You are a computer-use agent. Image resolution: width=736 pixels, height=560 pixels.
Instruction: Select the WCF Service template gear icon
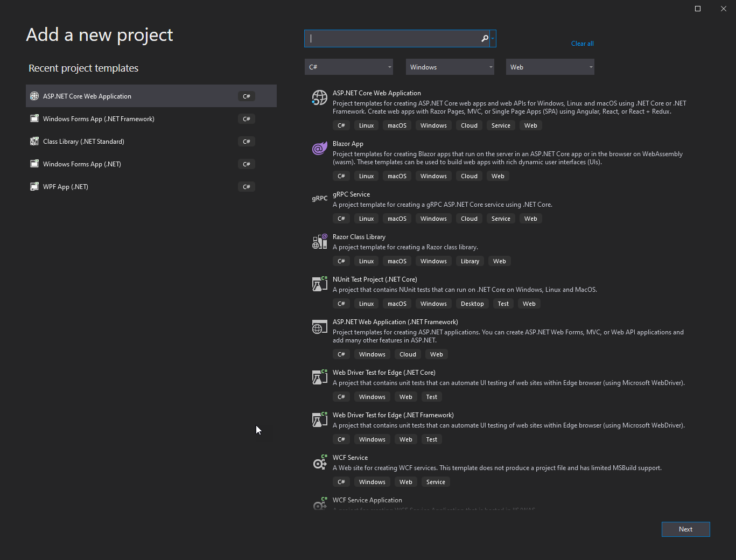320,462
